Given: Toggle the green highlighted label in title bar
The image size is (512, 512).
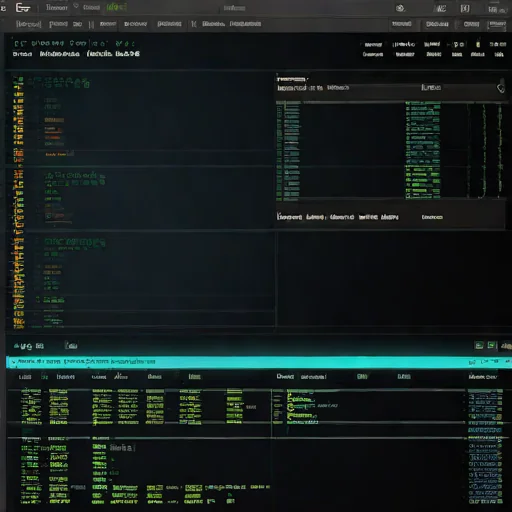Looking at the screenshot, I should [x=116, y=7].
